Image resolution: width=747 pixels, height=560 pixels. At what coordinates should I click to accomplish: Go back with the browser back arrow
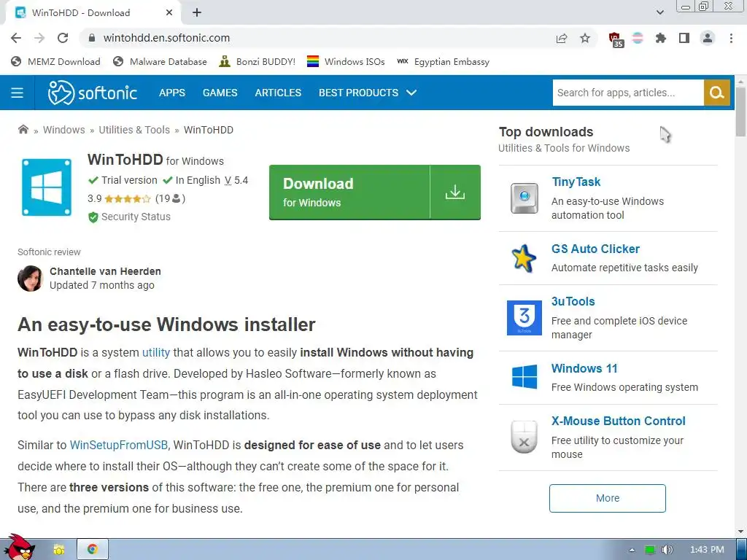tap(16, 38)
